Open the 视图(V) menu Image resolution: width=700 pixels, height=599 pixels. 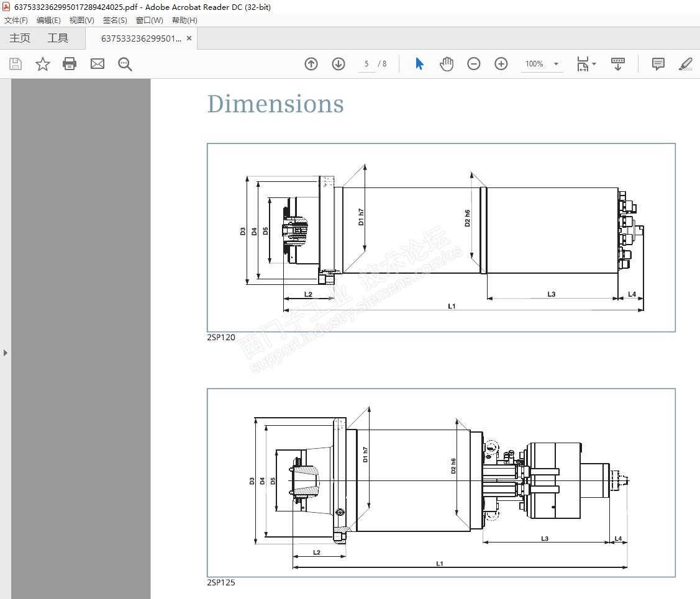[x=81, y=20]
